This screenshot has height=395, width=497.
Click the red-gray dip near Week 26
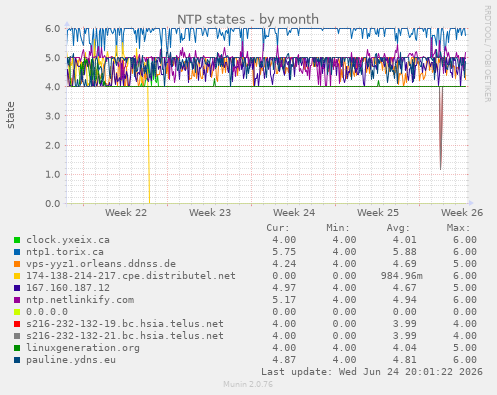441,128
